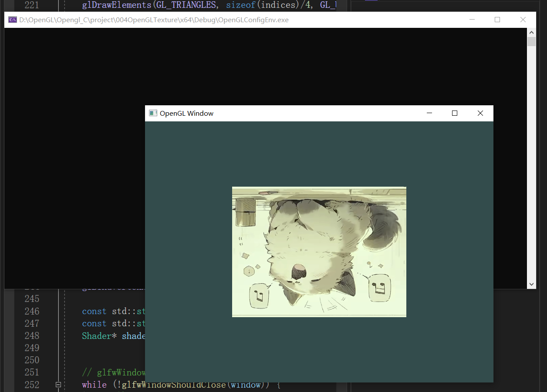Click the OpenGL Window title bar icon
Viewport: 547px width, 392px height.
pos(153,113)
